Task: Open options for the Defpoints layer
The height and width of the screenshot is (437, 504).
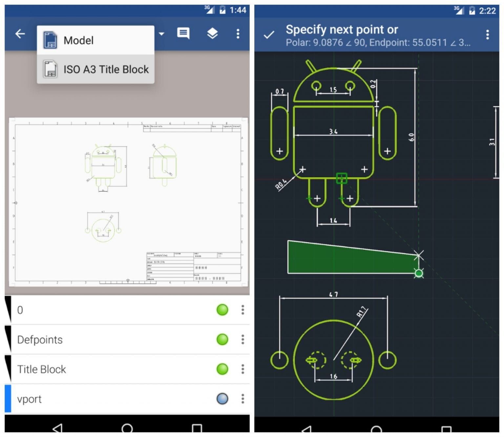Action: (x=242, y=340)
